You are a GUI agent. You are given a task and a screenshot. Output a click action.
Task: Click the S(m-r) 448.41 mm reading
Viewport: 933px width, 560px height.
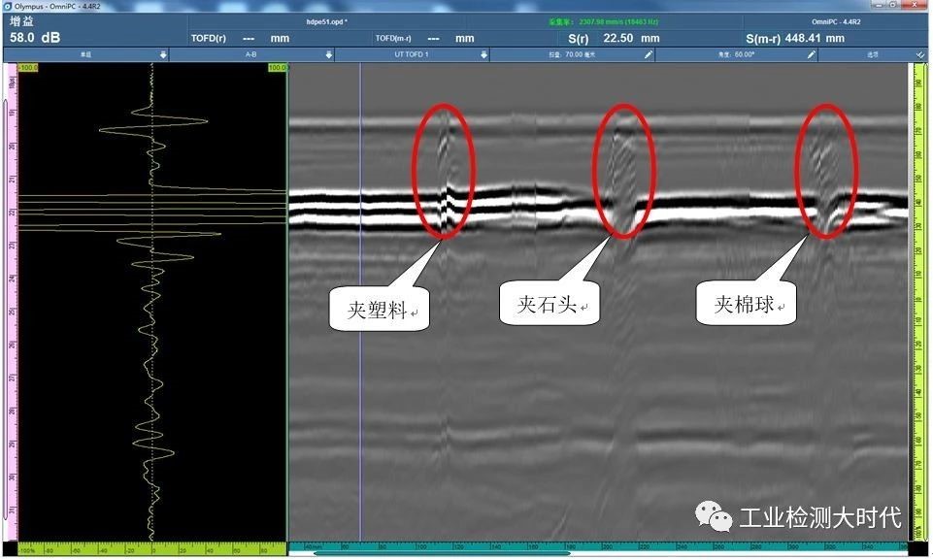coord(795,38)
